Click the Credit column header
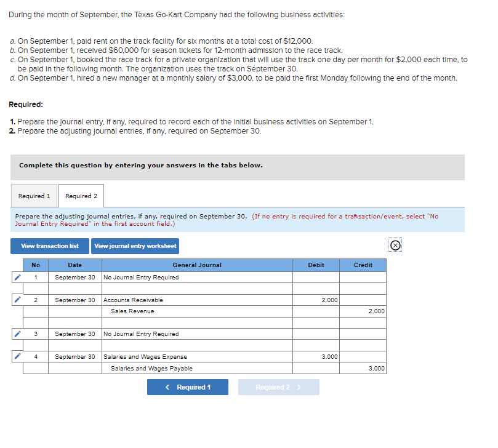Viewport: 498px width, 448px height. (x=363, y=265)
